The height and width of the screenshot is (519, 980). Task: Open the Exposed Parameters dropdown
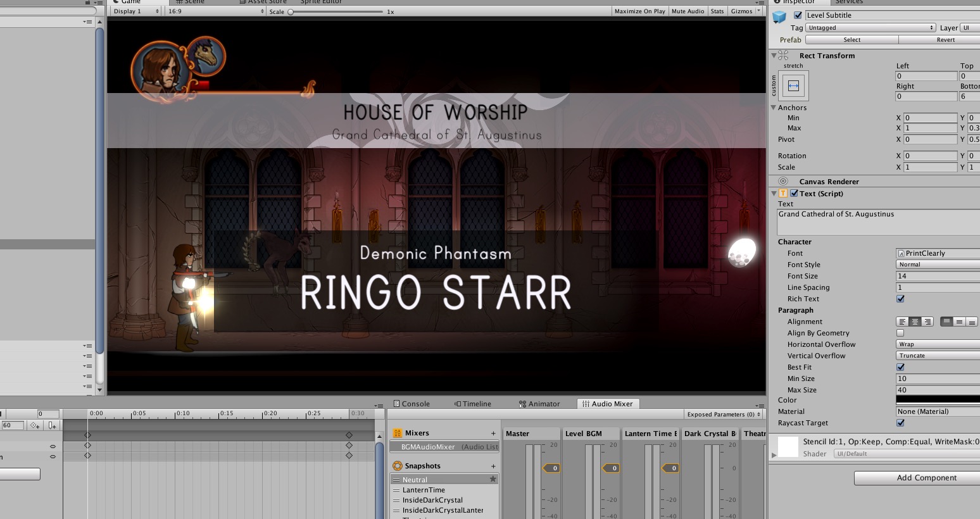[724, 415]
